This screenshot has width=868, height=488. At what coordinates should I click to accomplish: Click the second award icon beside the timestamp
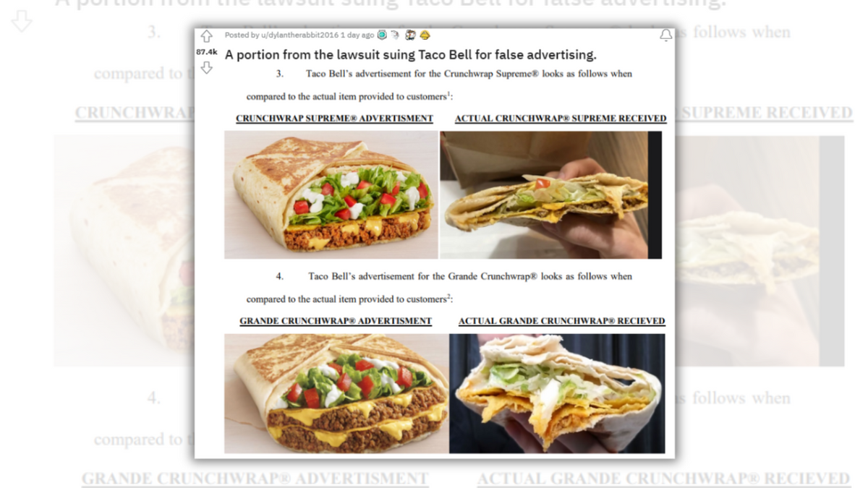pos(395,35)
